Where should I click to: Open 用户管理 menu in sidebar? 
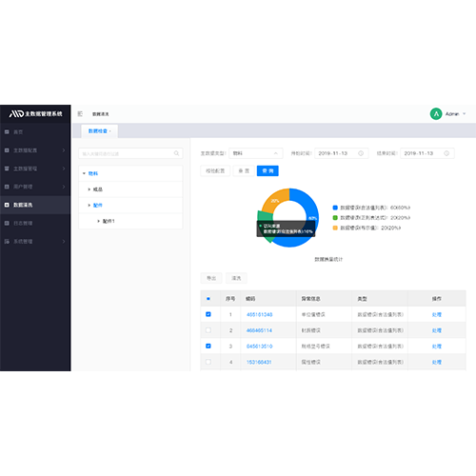[x=35, y=187]
